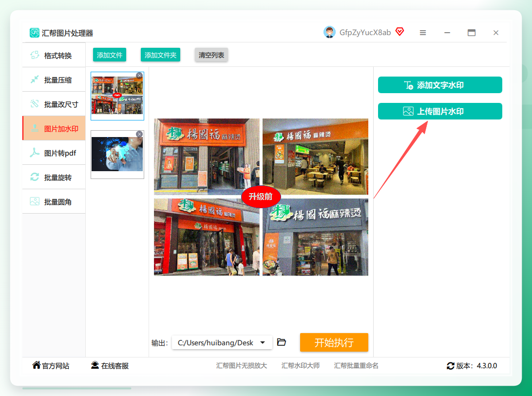Go to the 批量旋转 batch rotate section
The width and height of the screenshot is (532, 396).
point(54,178)
